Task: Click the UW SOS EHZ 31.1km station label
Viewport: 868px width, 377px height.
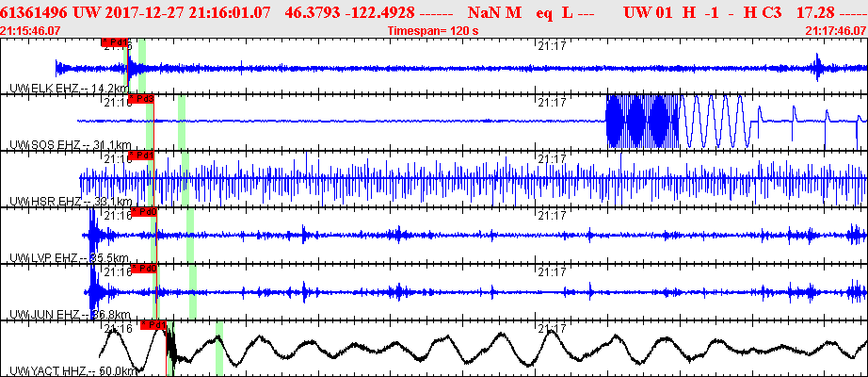Action: click(71, 145)
